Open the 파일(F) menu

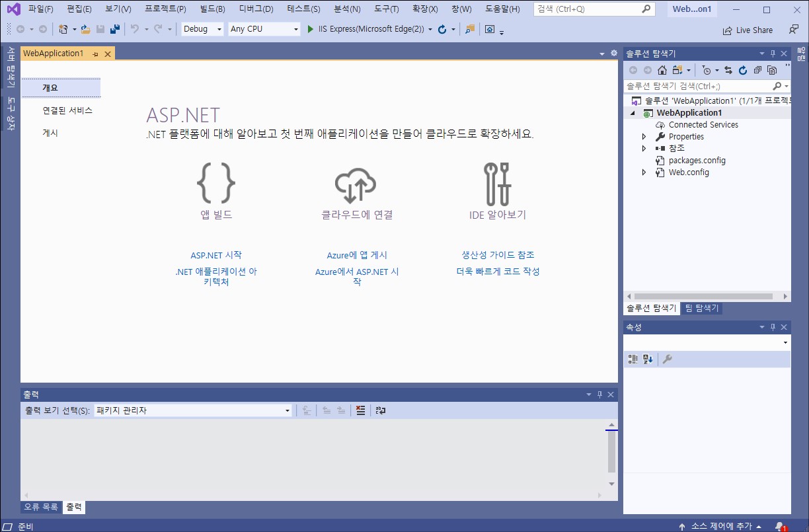point(41,9)
